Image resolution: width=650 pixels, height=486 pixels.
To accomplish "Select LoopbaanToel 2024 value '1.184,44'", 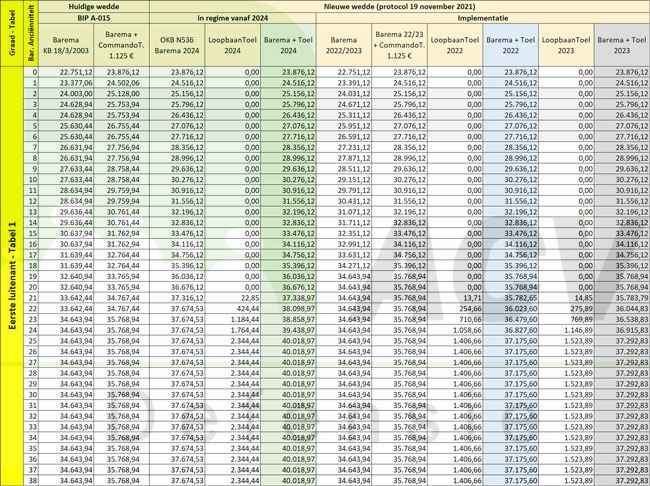I will pyautogui.click(x=245, y=320).
